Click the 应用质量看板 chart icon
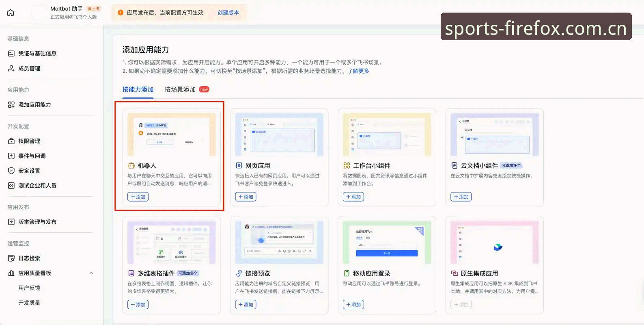Image resolution: width=644 pixels, height=325 pixels. 11,273
